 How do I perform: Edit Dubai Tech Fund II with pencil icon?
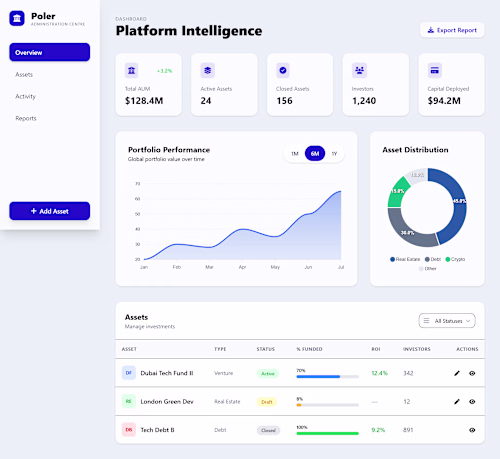tap(457, 373)
